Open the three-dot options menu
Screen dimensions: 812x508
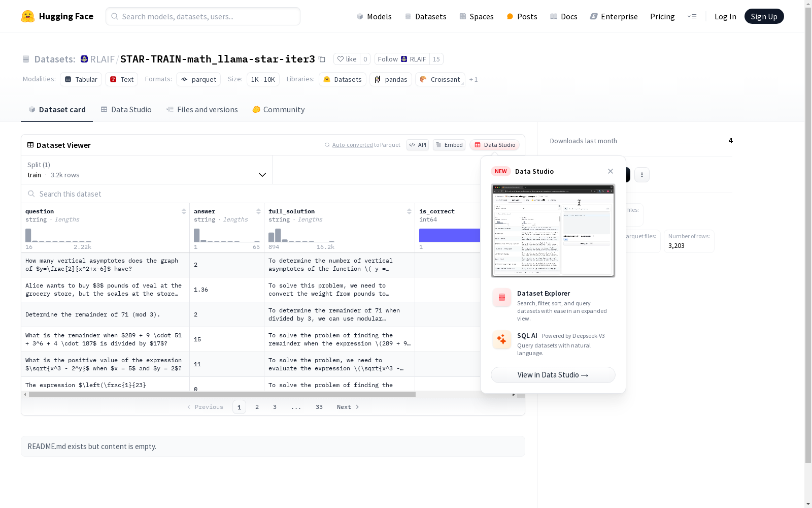pyautogui.click(x=642, y=175)
